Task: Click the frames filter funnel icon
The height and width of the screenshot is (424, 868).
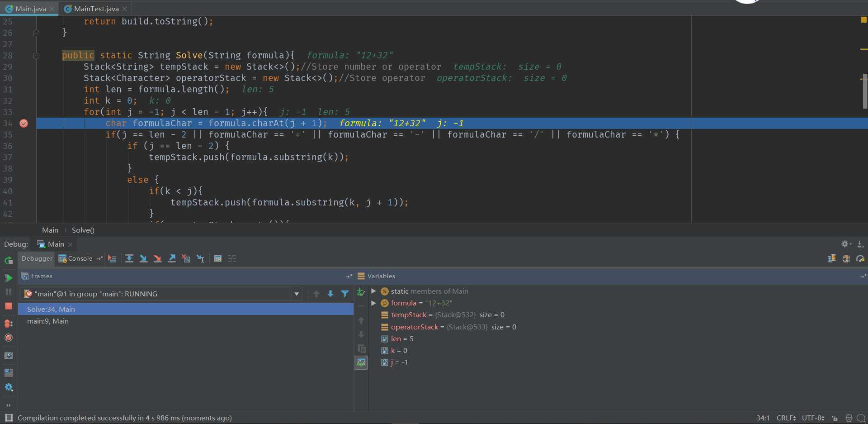Action: tap(345, 294)
